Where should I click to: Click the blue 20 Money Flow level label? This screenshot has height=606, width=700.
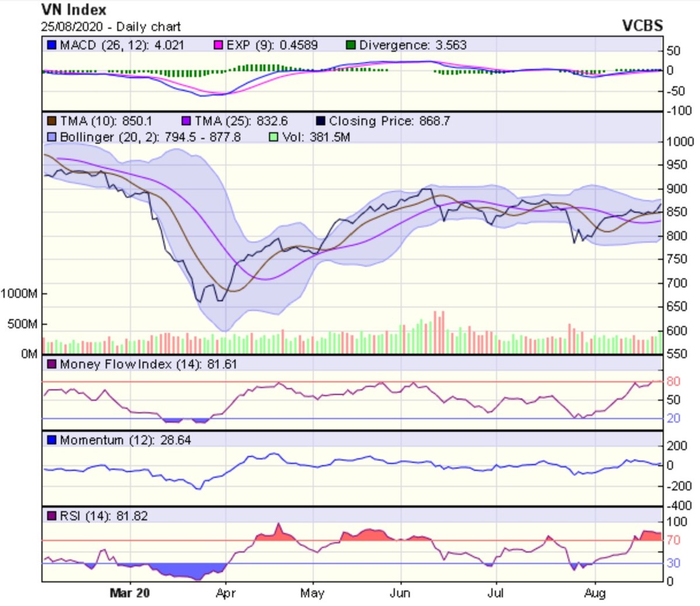673,419
